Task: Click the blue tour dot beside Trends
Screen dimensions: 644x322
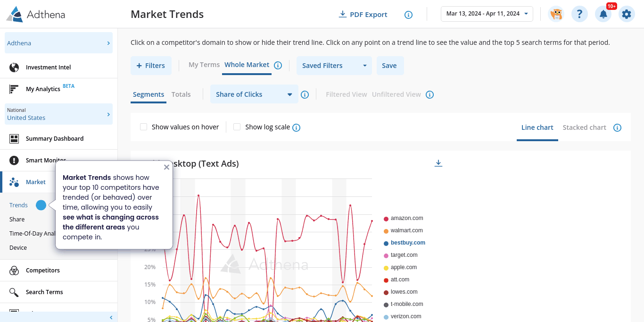Action: (x=41, y=205)
